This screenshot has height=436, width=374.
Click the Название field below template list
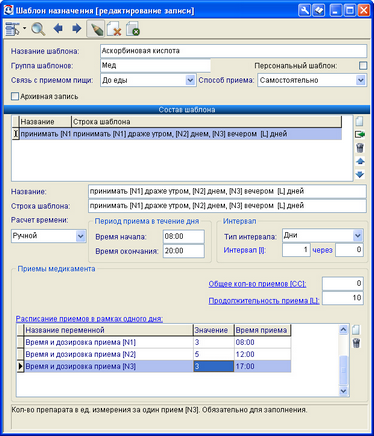click(x=227, y=192)
